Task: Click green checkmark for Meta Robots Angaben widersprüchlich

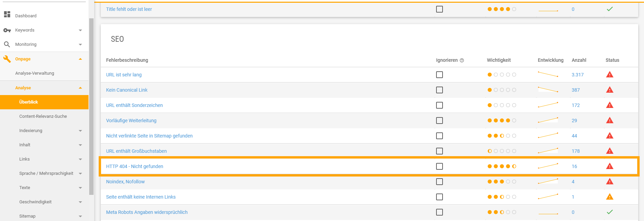Action: click(x=610, y=212)
